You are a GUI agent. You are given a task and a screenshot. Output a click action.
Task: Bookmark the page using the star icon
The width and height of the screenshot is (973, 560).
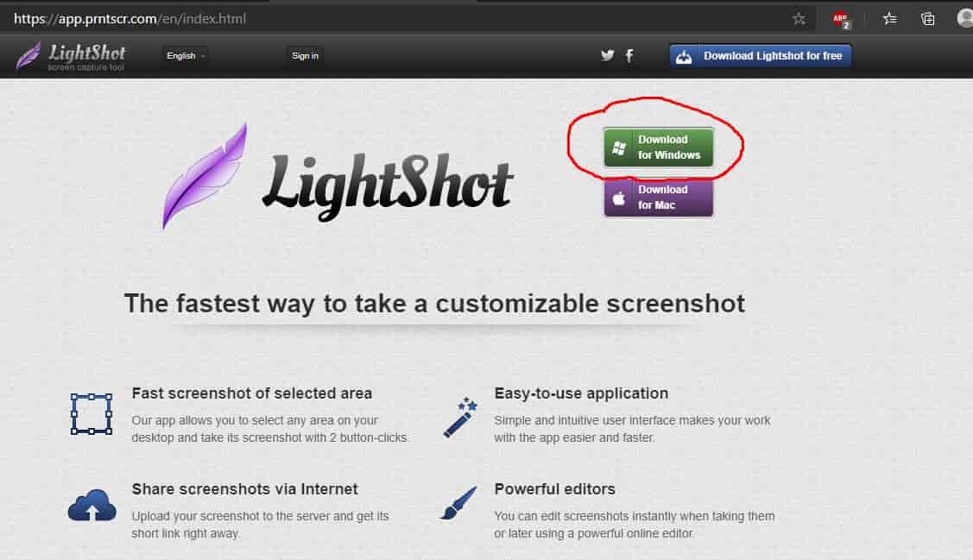click(799, 17)
